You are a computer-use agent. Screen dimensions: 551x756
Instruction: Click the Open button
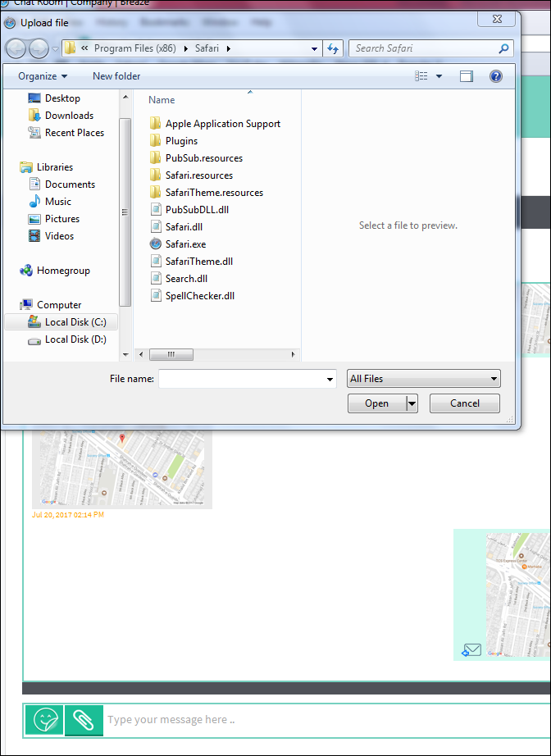[377, 403]
